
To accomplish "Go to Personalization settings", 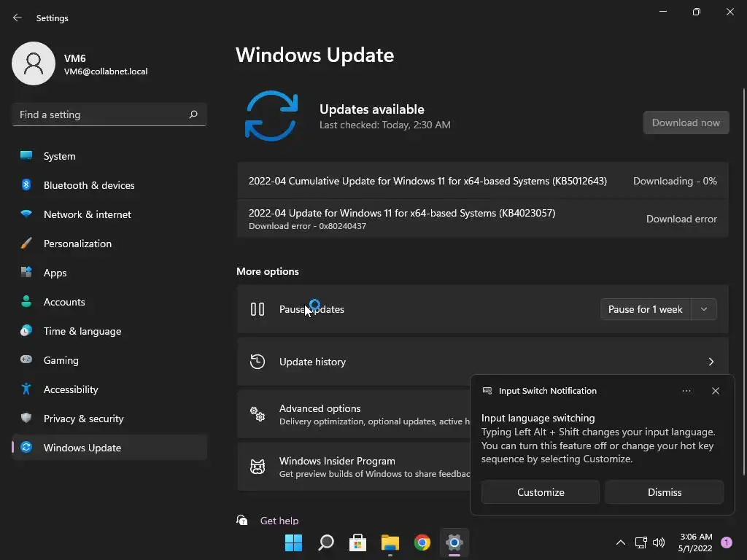I will 109,244.
